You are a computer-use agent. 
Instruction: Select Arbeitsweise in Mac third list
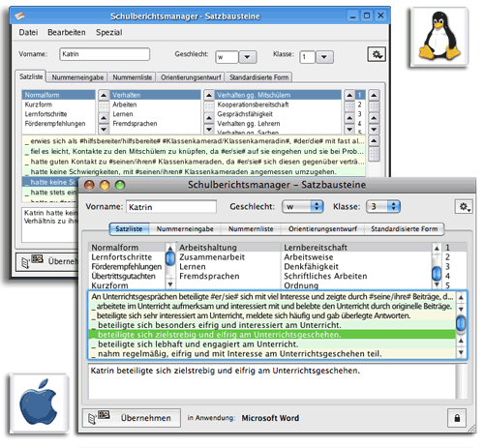[356, 257]
